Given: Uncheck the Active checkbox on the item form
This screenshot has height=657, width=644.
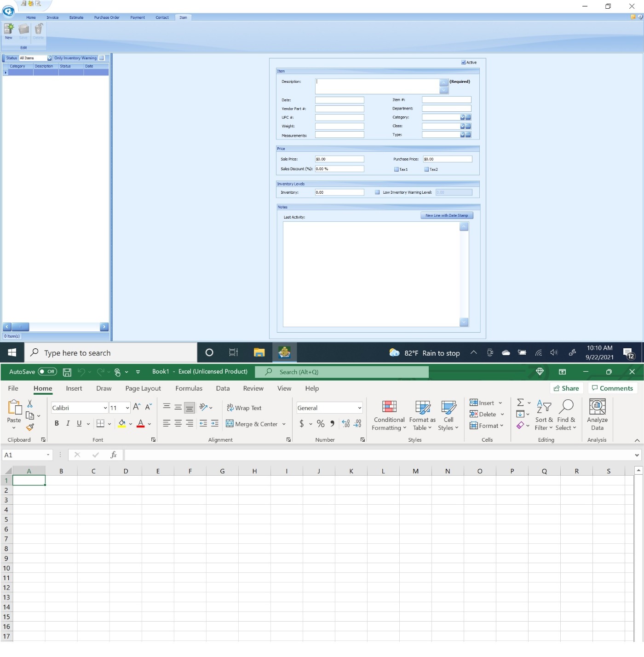Looking at the screenshot, I should tap(463, 62).
